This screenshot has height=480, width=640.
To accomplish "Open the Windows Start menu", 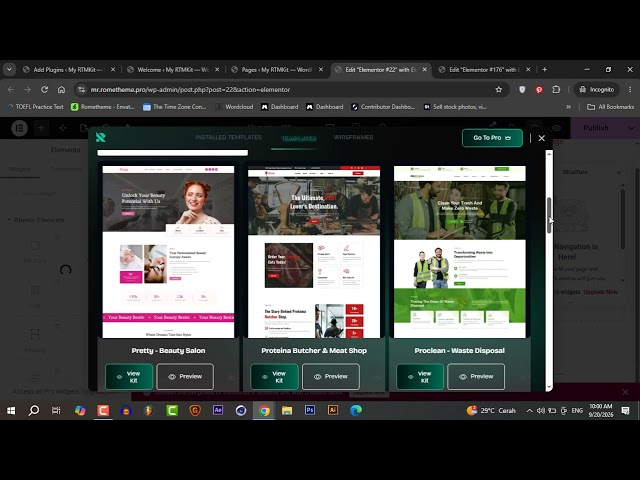I will tap(11, 411).
